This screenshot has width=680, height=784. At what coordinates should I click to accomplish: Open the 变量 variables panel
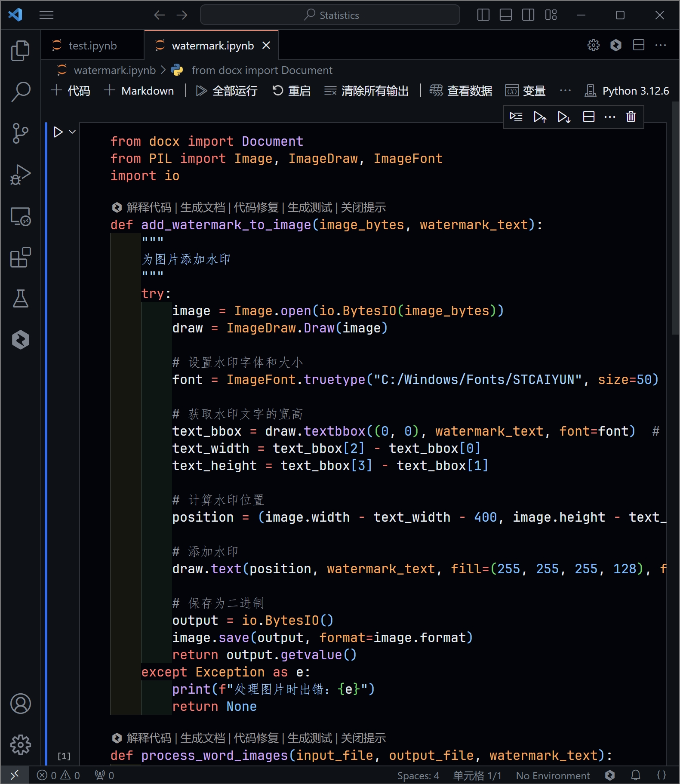click(x=525, y=91)
